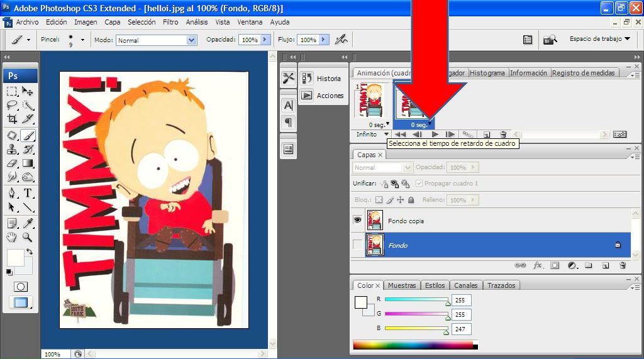Select the Brush tool in toolbox
The image size is (644, 359).
pyautogui.click(x=28, y=135)
